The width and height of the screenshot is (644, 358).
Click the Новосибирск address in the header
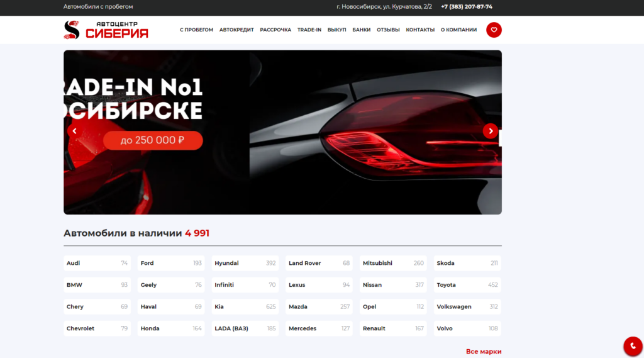pos(384,6)
